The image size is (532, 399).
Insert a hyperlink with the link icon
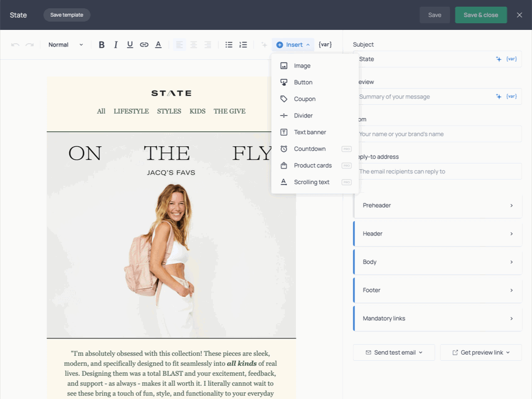[x=144, y=44]
